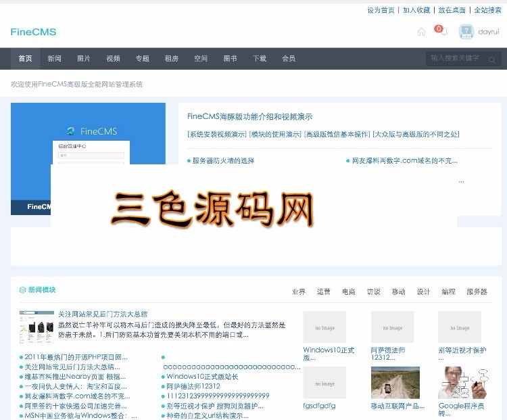Select the 设计 news category tab
Viewport: 507px width, 420px height.
click(x=423, y=292)
